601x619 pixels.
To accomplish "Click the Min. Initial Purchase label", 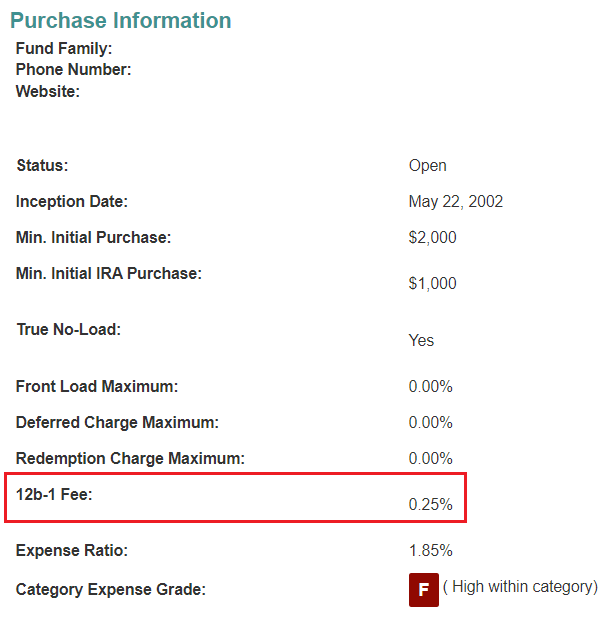I will [93, 237].
